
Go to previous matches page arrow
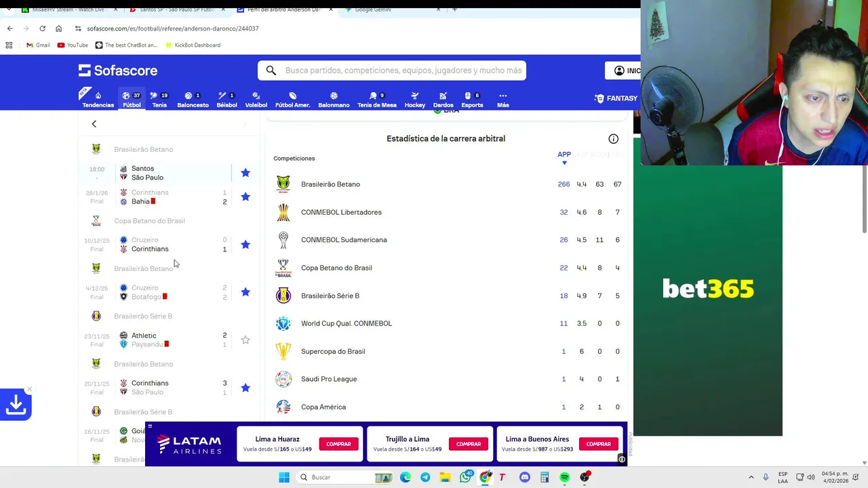pos(94,124)
